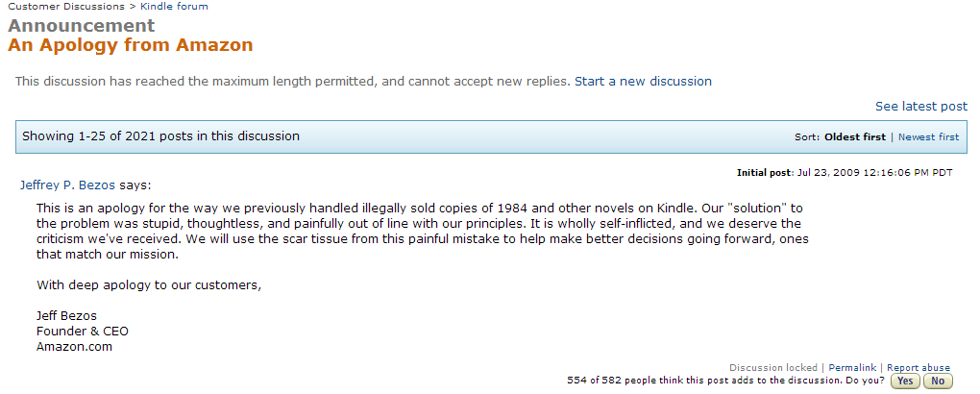Click the 'Showing 1-25 of 2021 posts' text
This screenshot has width=980, height=394.
coord(160,136)
